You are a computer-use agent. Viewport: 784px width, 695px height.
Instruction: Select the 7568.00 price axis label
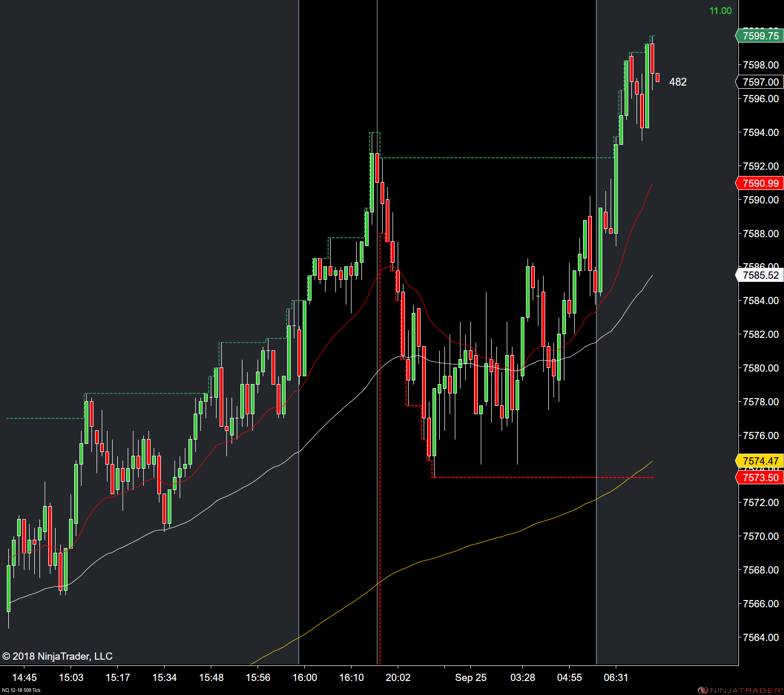click(761, 570)
